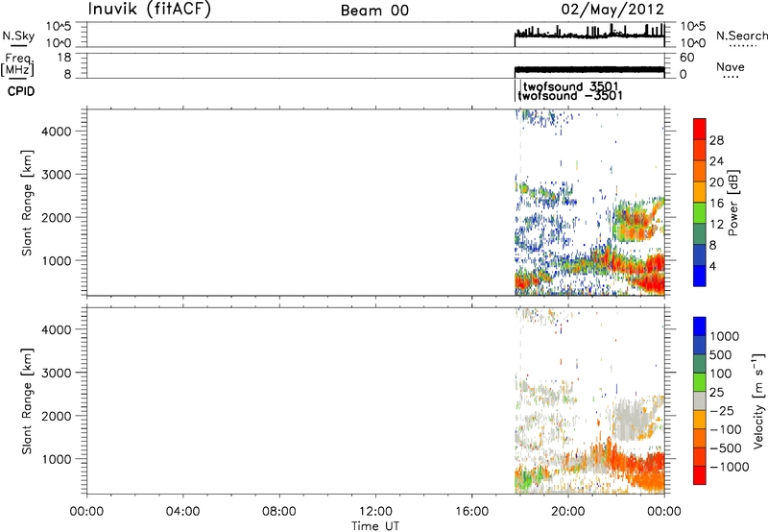Click the "Time UT" axis title
This screenshot has width=768, height=532.
coord(375,525)
